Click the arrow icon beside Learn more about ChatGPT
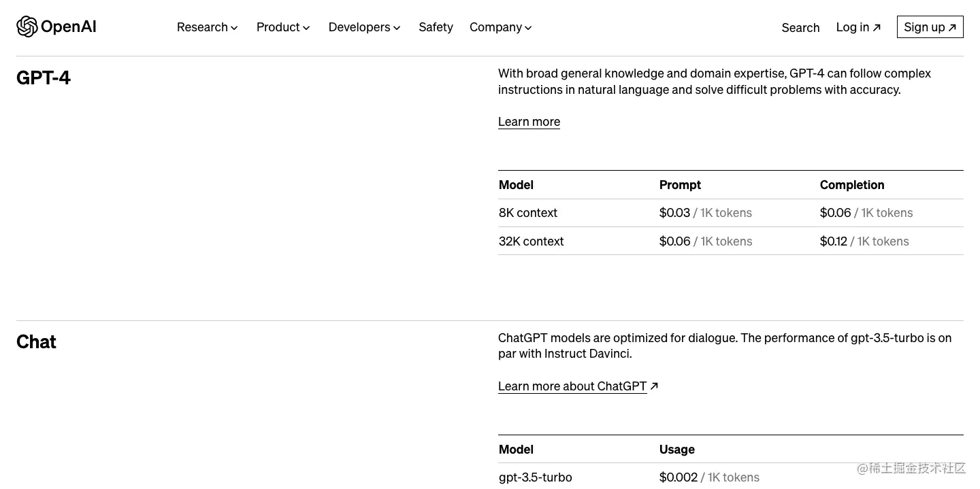The width and height of the screenshot is (980, 489). click(654, 386)
